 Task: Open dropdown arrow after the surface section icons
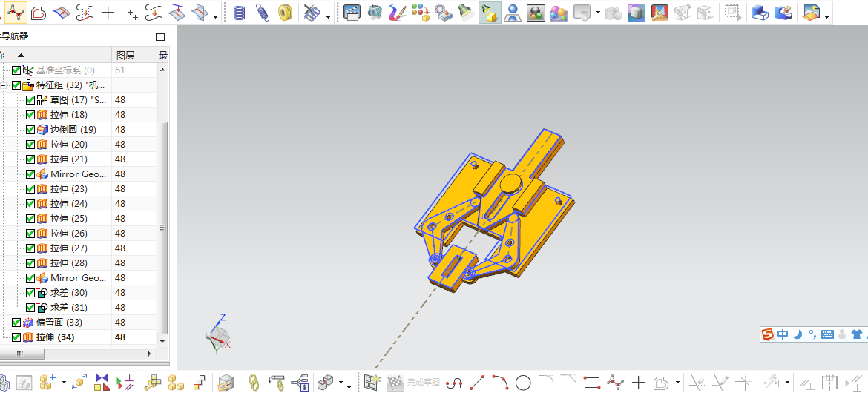pos(215,17)
